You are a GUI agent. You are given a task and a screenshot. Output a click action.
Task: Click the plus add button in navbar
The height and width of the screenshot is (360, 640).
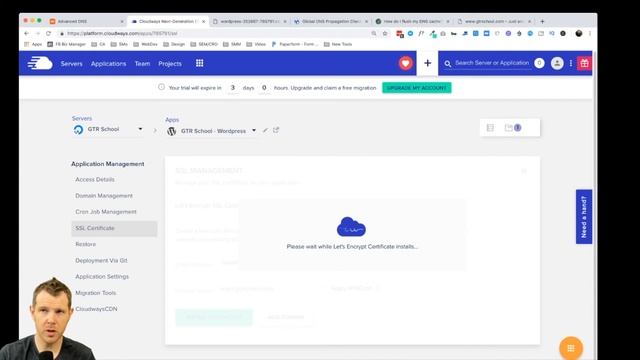[x=427, y=63]
